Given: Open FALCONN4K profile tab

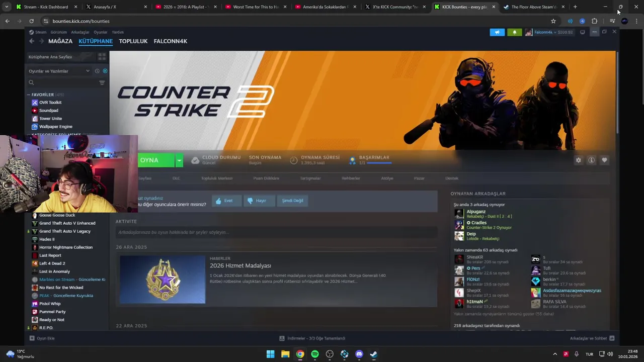Looking at the screenshot, I should (171, 41).
